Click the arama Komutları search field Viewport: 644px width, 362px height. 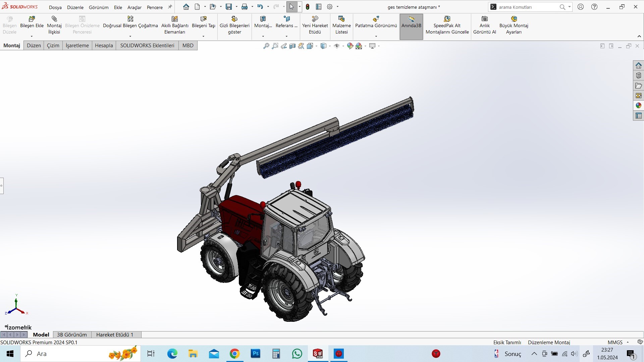pos(527,7)
